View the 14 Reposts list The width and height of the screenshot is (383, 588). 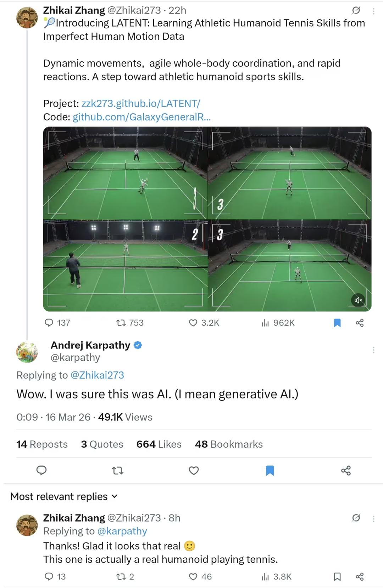point(42,444)
